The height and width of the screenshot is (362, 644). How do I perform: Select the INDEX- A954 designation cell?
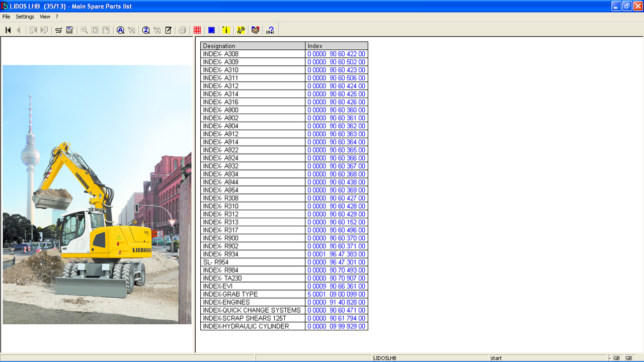[253, 190]
